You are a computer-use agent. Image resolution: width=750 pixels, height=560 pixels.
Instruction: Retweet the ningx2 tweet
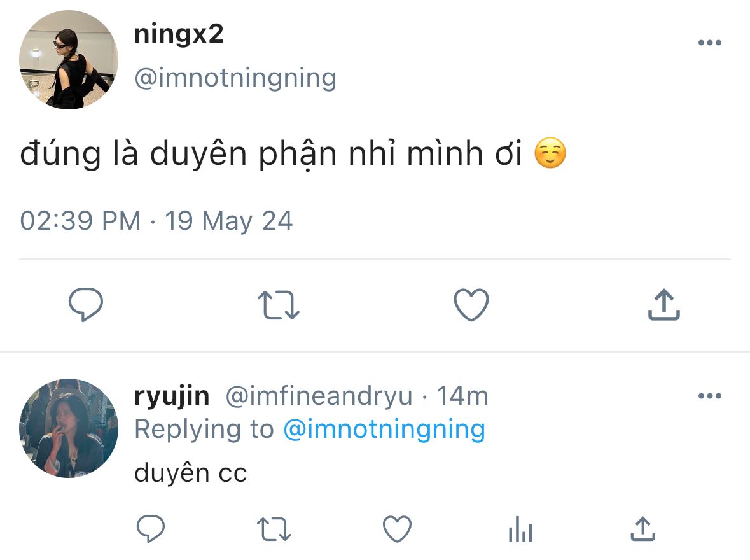[x=279, y=305]
